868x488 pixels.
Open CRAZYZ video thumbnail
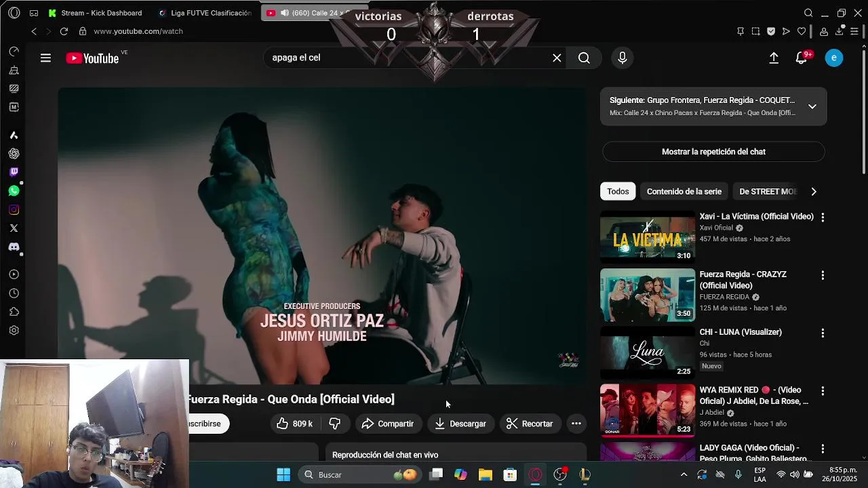tap(648, 295)
